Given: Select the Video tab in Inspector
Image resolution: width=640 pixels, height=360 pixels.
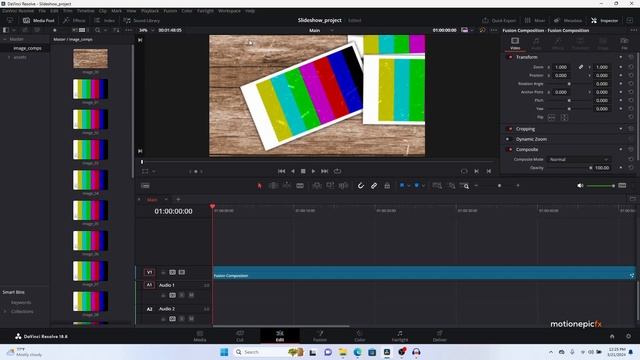Looking at the screenshot, I should click(x=515, y=43).
